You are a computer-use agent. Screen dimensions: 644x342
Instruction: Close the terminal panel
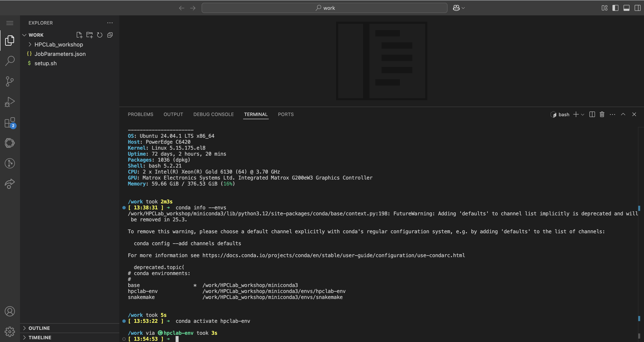pyautogui.click(x=634, y=114)
